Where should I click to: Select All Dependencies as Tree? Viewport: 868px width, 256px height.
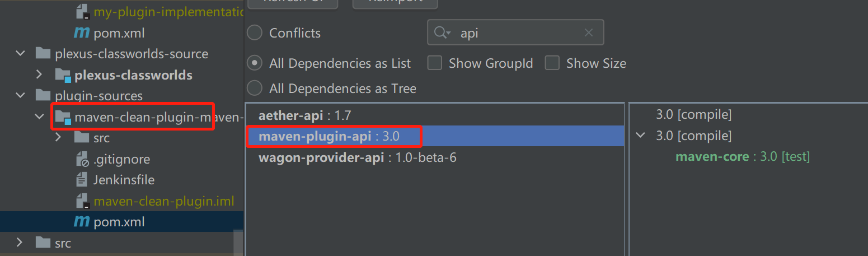[255, 89]
